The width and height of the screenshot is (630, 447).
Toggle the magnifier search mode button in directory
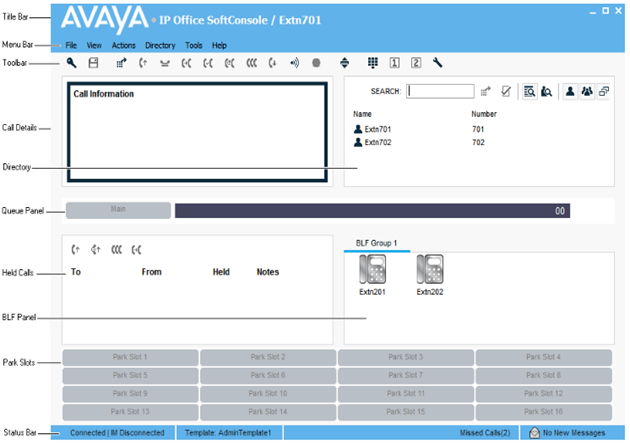coord(529,91)
